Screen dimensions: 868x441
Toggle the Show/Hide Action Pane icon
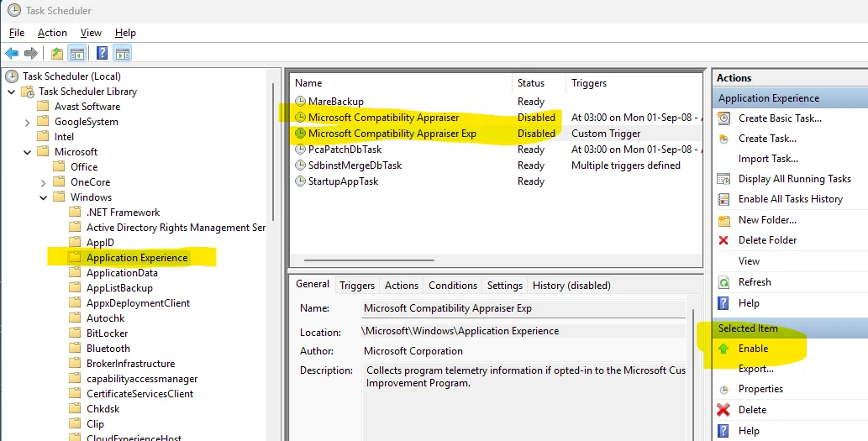tap(123, 53)
